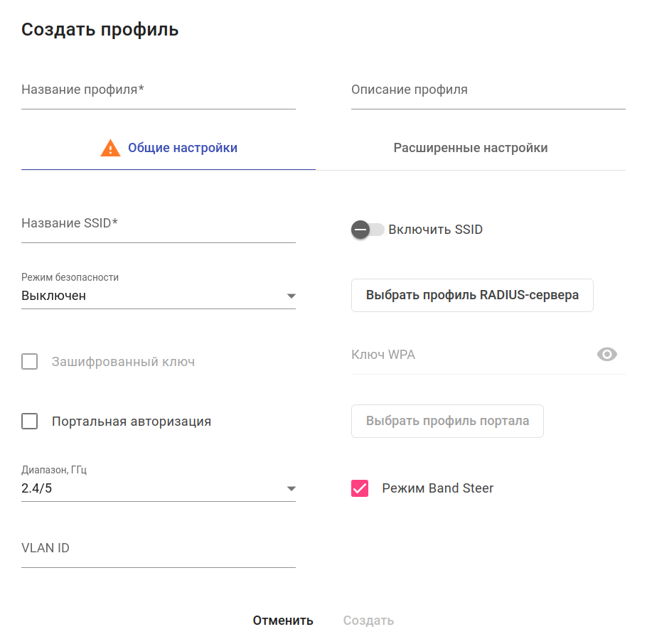Click into the Название SSID field
Screen dimensions: 647x644
(x=158, y=224)
